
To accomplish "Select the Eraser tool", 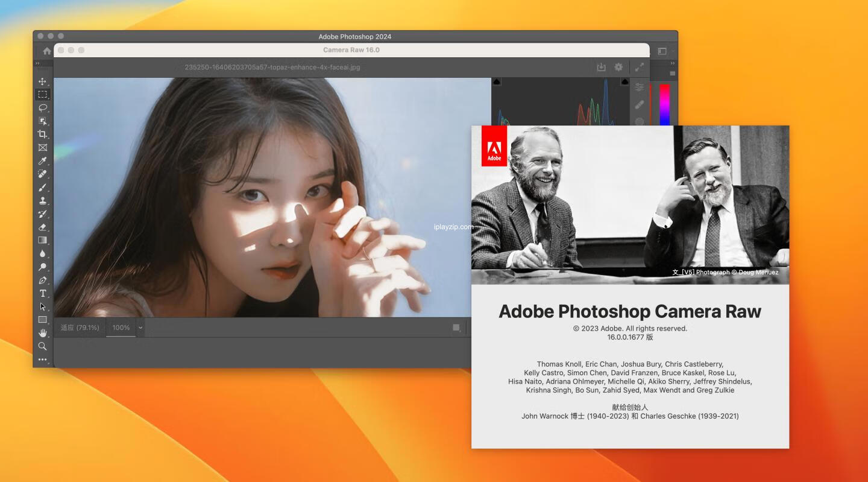I will pos(42,227).
